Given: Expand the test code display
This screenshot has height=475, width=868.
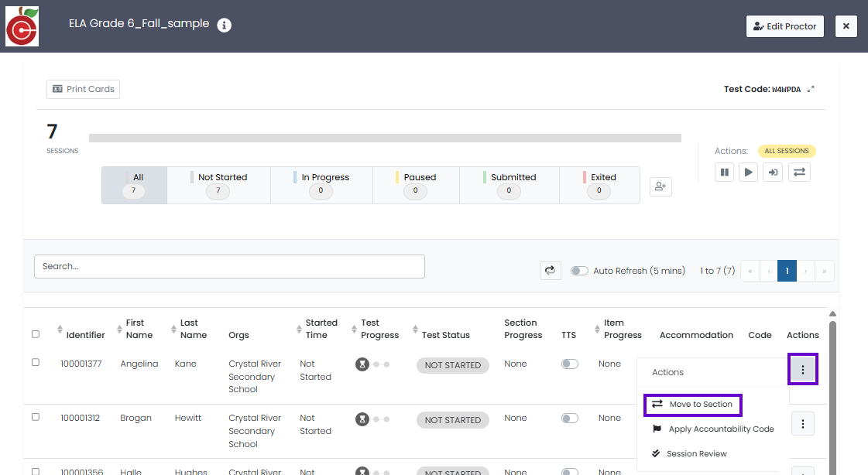Looking at the screenshot, I should (x=811, y=89).
